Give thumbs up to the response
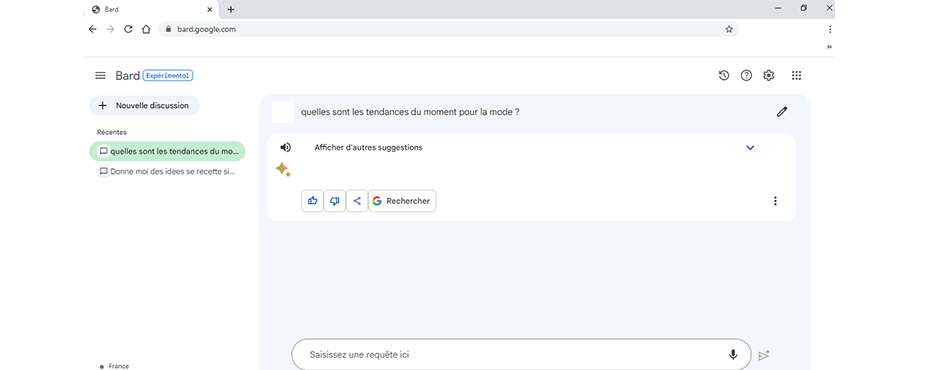The height and width of the screenshot is (370, 950). tap(313, 201)
